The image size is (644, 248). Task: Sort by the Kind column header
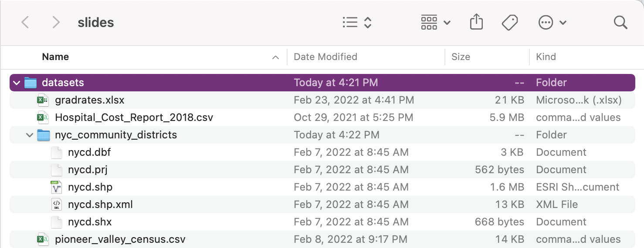(546, 57)
